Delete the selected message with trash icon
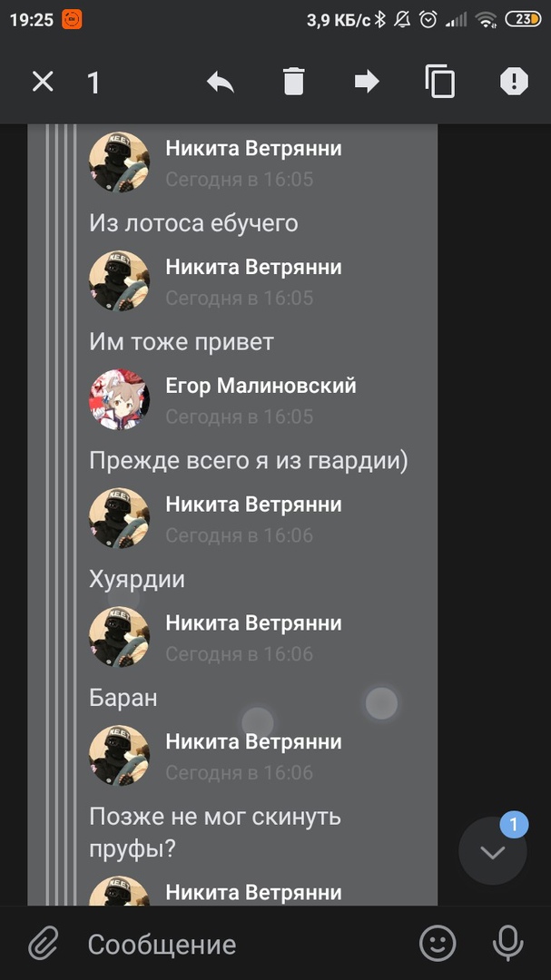551x980 pixels. [293, 82]
